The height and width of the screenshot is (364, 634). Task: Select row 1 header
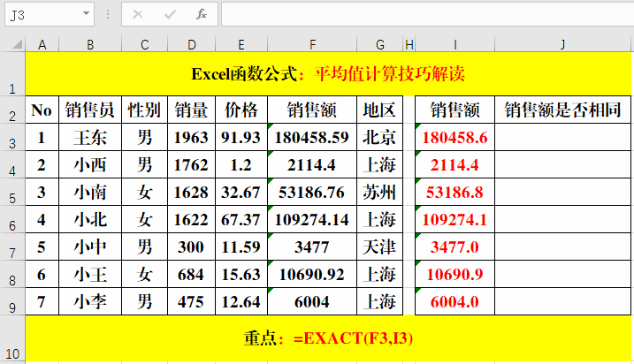pos(12,74)
